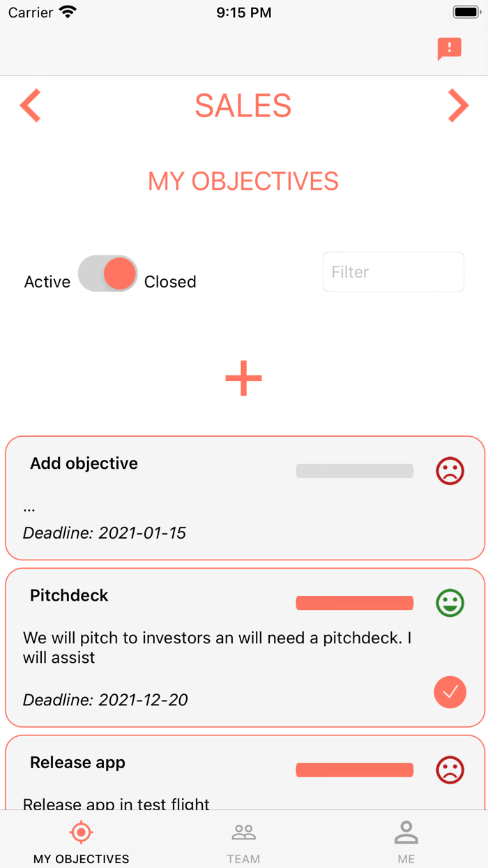Open the Me profile tab
This screenshot has width=488, height=868.
(406, 842)
